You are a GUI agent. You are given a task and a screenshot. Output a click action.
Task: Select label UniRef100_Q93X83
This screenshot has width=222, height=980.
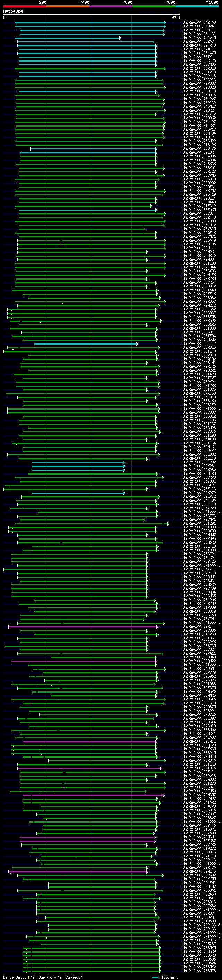click(199, 531)
